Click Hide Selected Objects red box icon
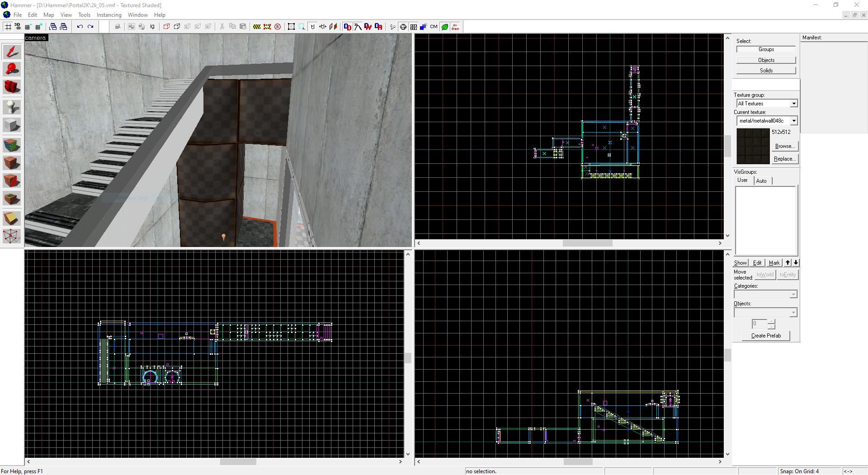Screen dimensions: 868x475 click(x=166, y=27)
